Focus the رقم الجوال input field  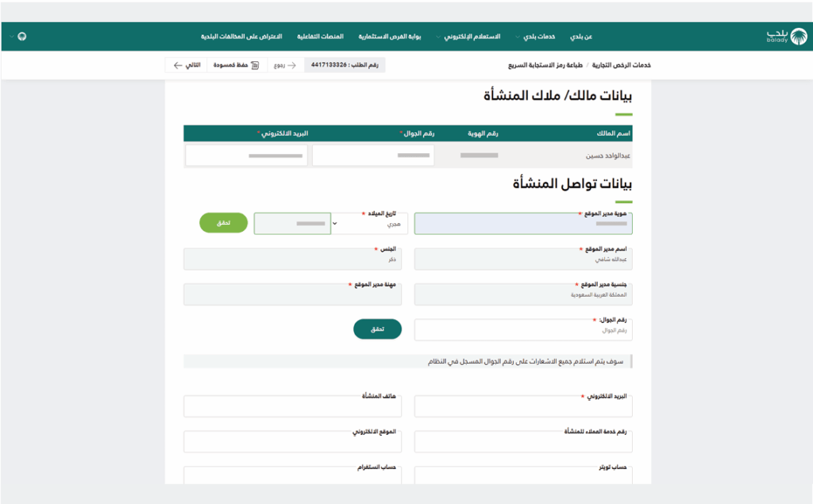click(x=523, y=330)
